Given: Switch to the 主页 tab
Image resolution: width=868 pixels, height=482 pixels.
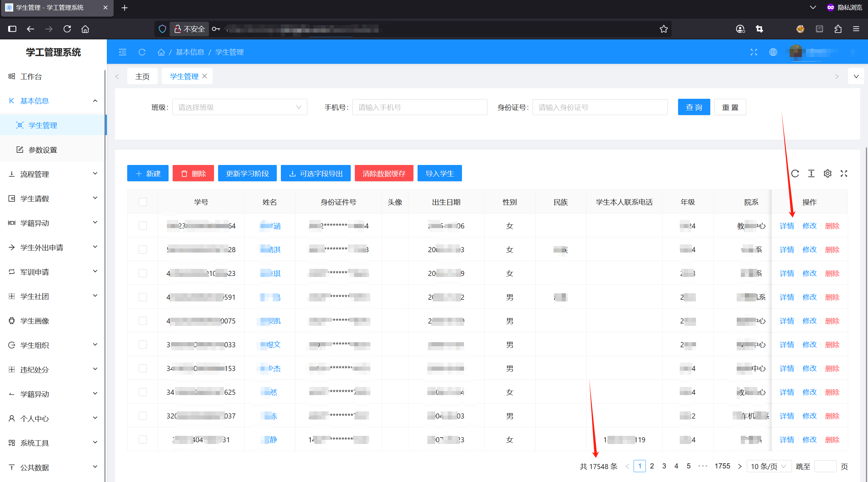Looking at the screenshot, I should coord(142,76).
